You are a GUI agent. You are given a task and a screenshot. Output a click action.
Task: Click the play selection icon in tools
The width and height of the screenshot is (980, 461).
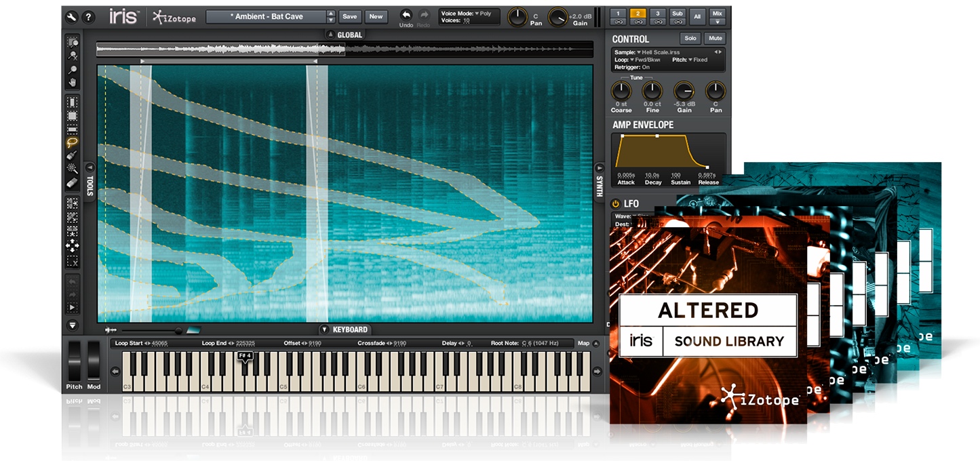pos(72,306)
